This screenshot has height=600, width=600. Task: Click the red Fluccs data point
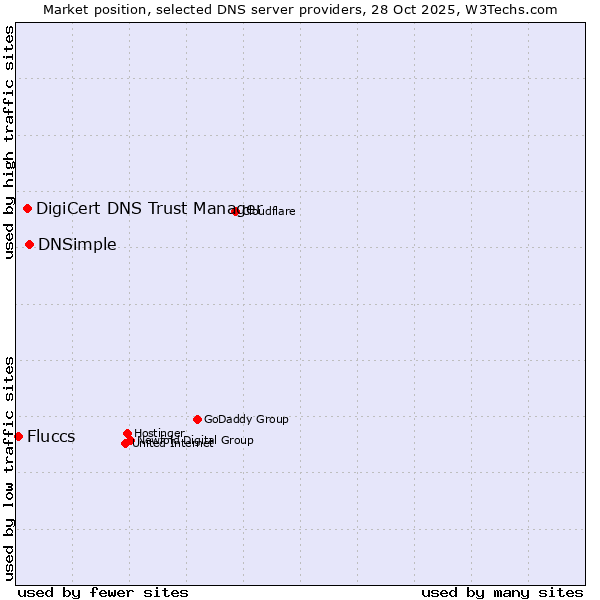(18, 436)
